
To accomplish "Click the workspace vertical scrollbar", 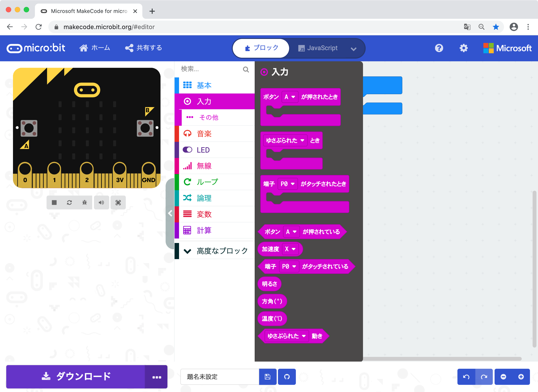I will (534, 269).
